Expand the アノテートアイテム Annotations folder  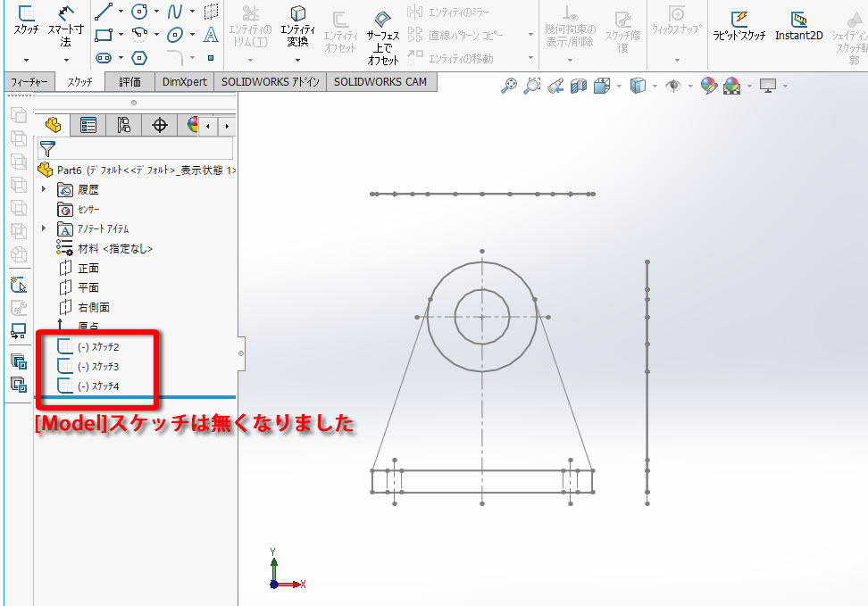point(44,228)
